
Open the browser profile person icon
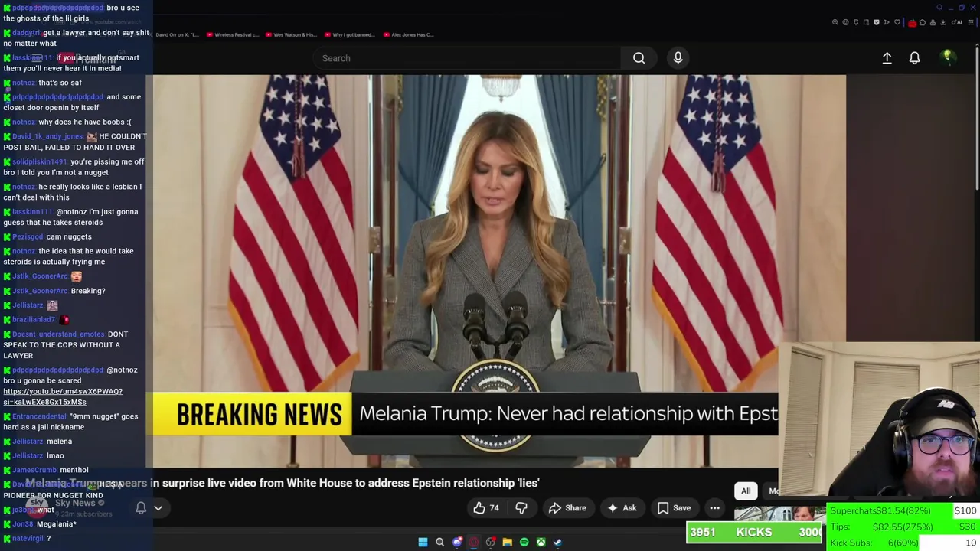tap(933, 22)
